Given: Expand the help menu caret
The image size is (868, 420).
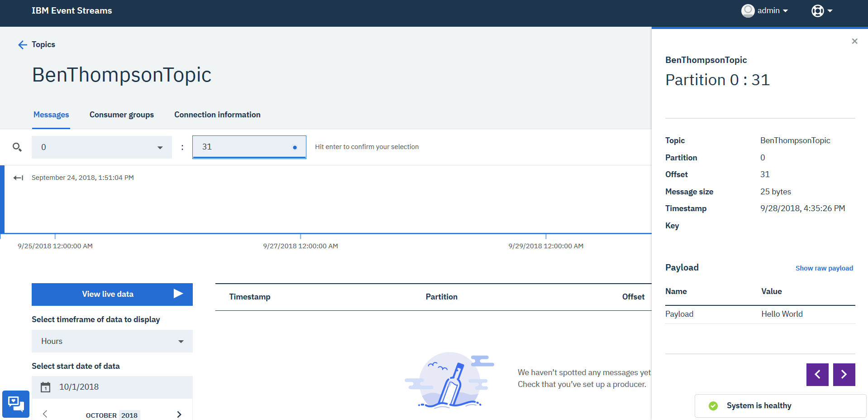Looking at the screenshot, I should 830,11.
